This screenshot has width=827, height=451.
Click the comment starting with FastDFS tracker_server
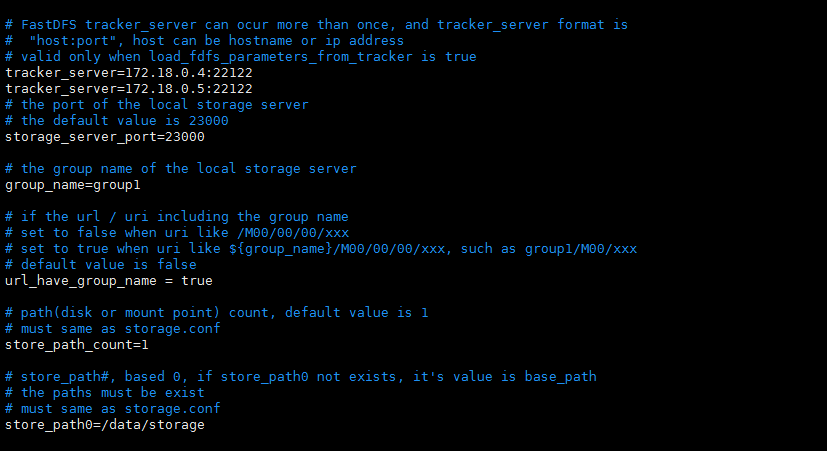point(316,25)
